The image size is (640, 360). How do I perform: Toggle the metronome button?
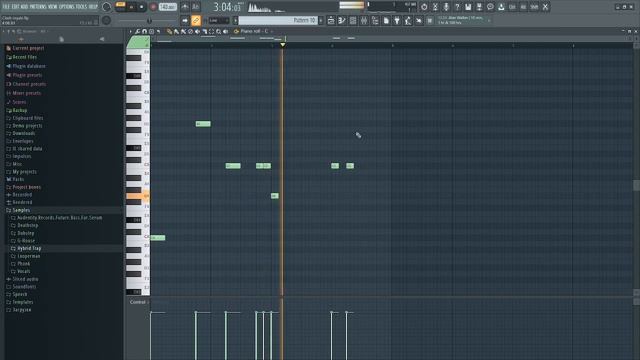pyautogui.click(x=185, y=7)
